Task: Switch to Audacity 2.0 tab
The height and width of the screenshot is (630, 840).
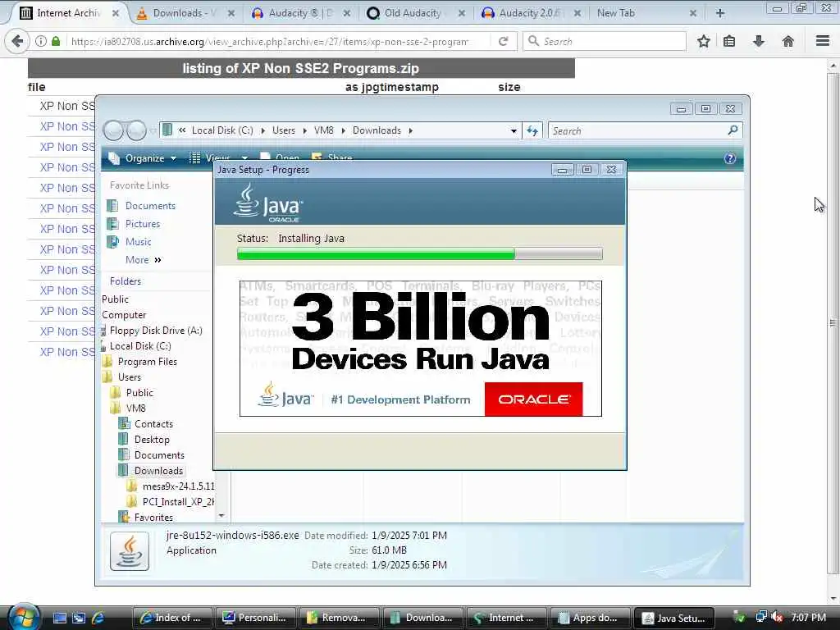Action: [532, 13]
